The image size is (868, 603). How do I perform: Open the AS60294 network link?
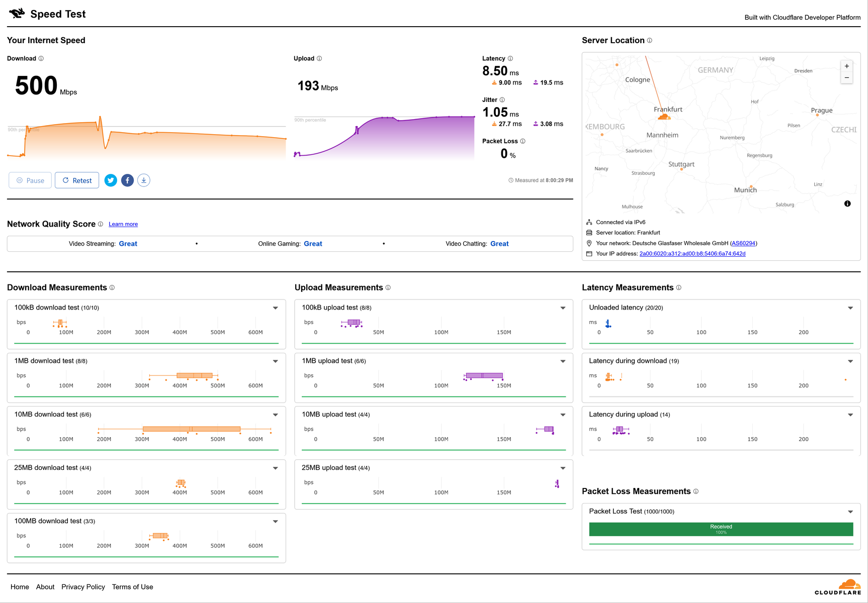[743, 243]
